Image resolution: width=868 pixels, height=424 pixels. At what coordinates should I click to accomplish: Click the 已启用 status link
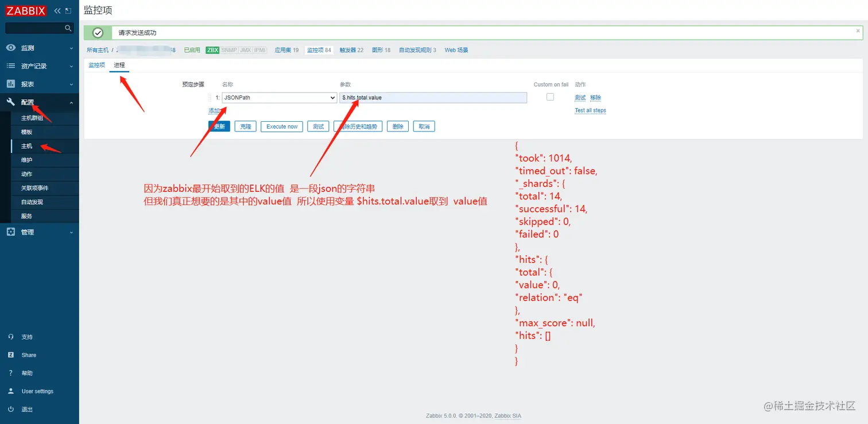click(x=192, y=50)
